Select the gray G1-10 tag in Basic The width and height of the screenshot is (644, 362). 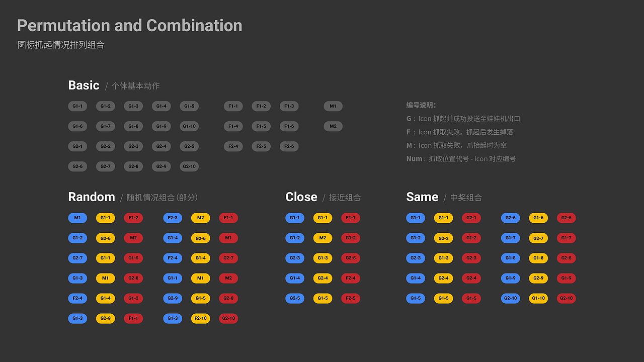(x=189, y=126)
